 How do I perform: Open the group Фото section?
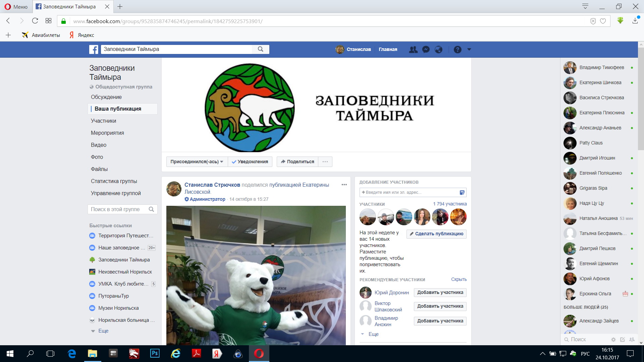point(97,157)
